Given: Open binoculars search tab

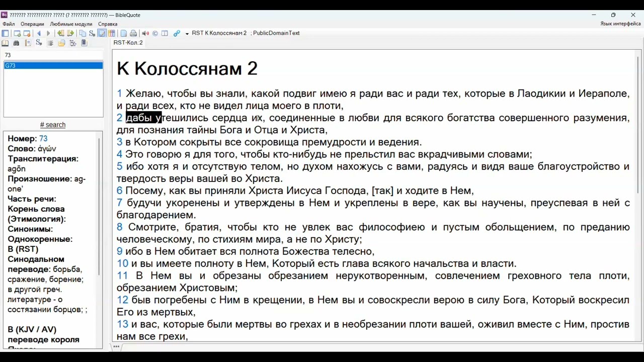Looking at the screenshot, I should coord(16,43).
